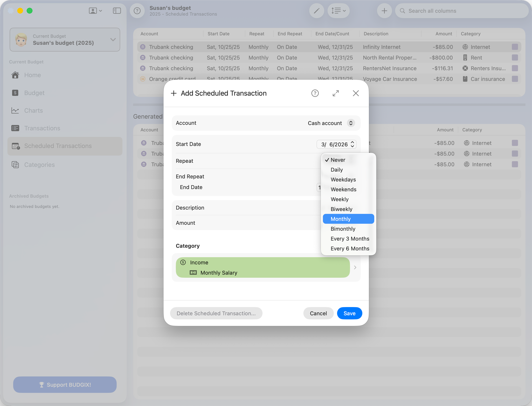
Task: Open the sort options toolbar icon
Action: pyautogui.click(x=338, y=11)
